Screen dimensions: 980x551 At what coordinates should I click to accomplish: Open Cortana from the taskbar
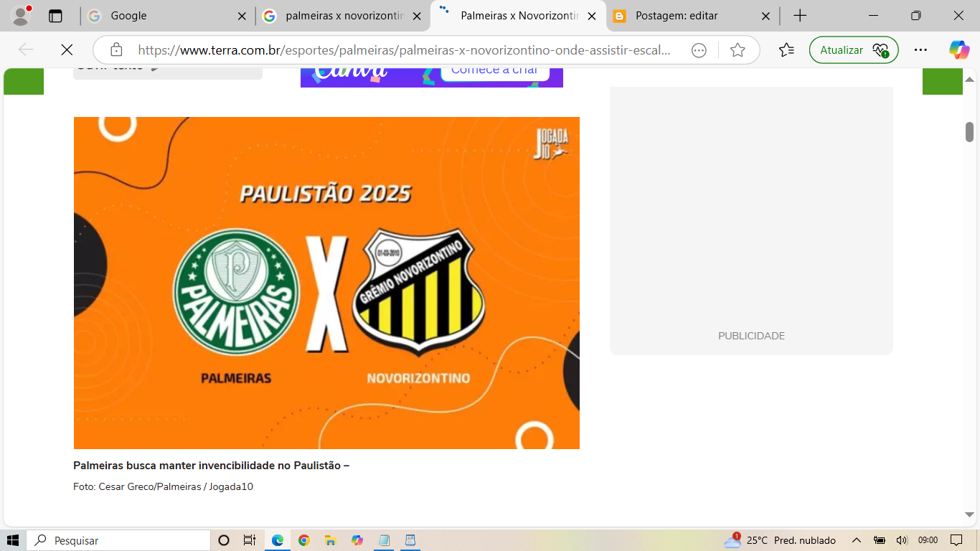click(x=223, y=540)
